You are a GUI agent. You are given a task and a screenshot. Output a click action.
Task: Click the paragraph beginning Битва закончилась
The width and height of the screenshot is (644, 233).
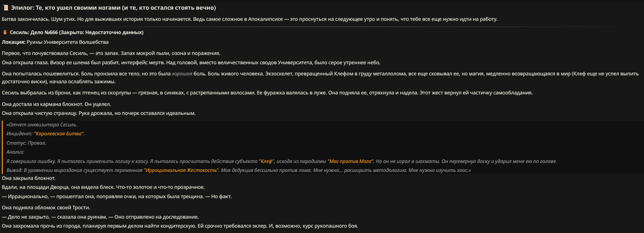pyautogui.click(x=249, y=19)
